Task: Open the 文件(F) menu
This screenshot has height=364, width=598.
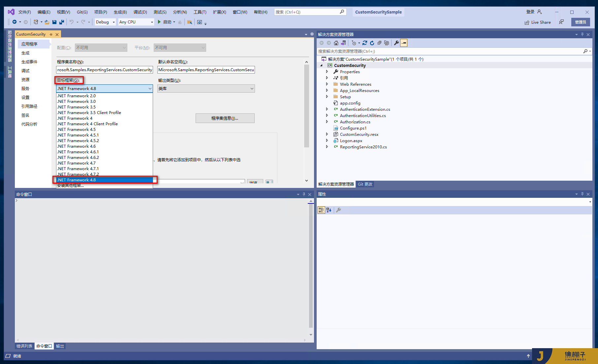Action: pyautogui.click(x=25, y=12)
